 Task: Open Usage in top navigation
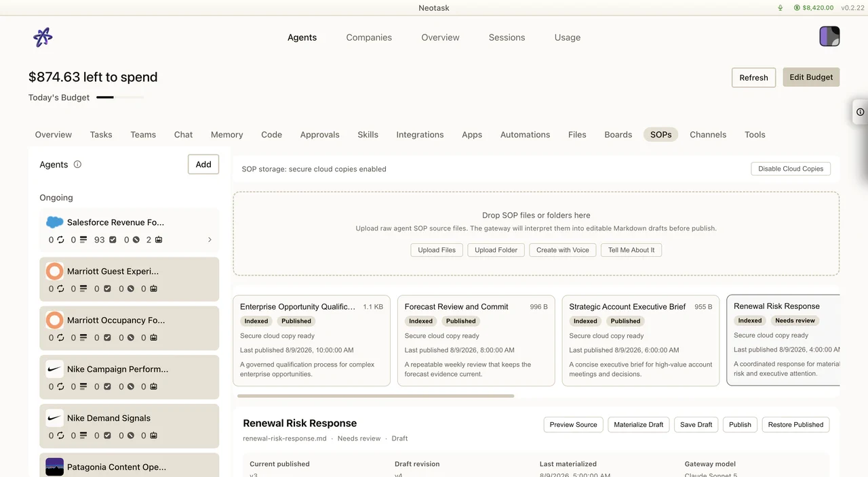tap(568, 37)
